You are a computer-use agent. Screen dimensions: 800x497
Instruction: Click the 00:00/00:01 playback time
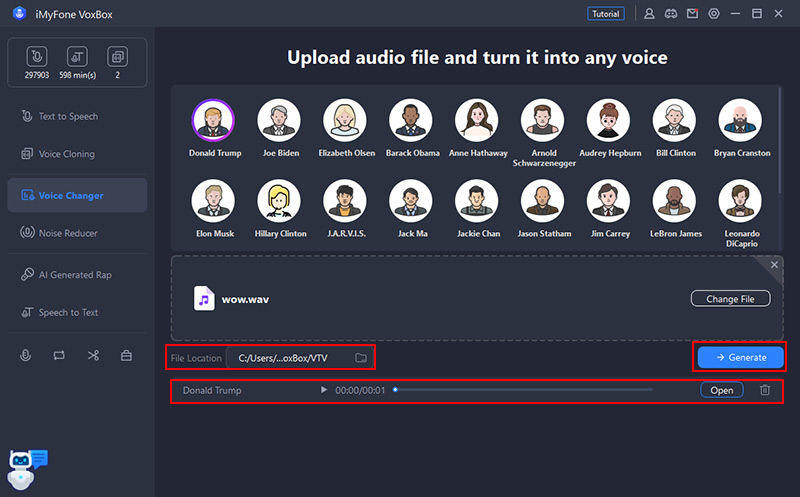pos(360,390)
